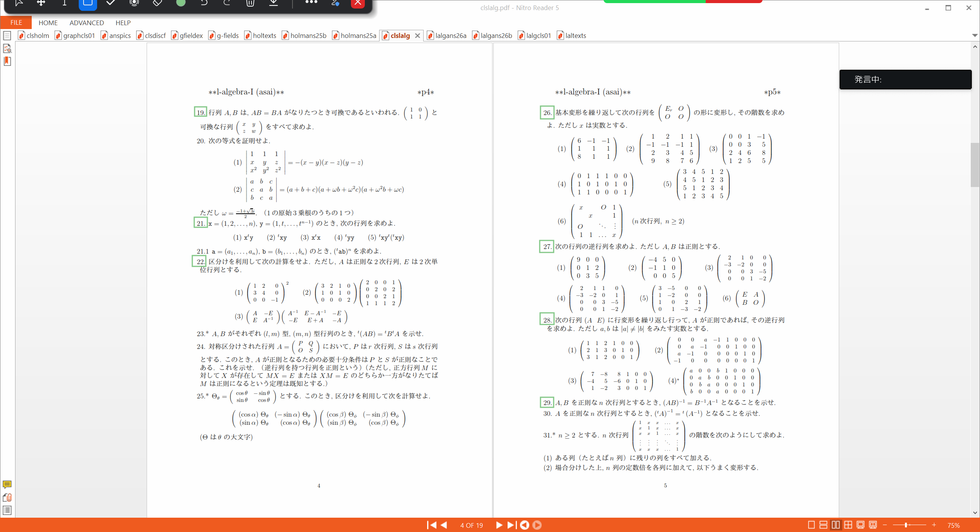Open the green annotation color picker
Viewport: 980px width, 532px height.
point(181,3)
